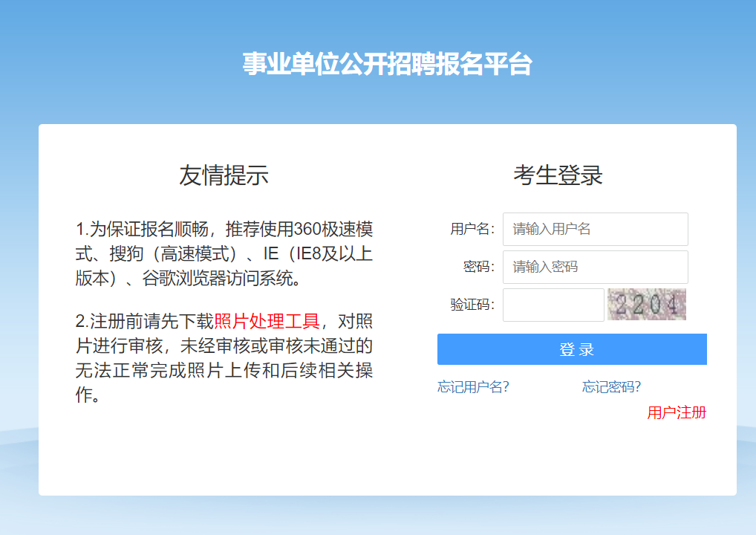Click the 用户名: field label
The image size is (756, 535).
pyautogui.click(x=472, y=229)
